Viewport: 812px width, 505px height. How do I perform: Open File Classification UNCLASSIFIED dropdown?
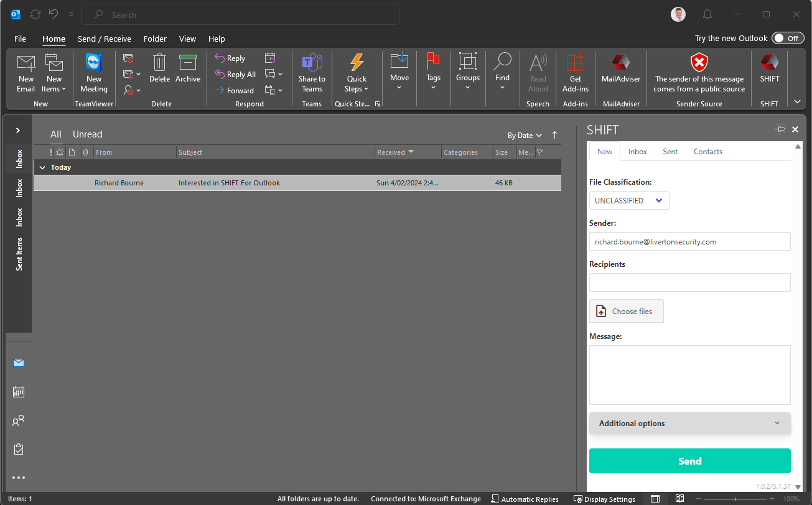click(629, 200)
